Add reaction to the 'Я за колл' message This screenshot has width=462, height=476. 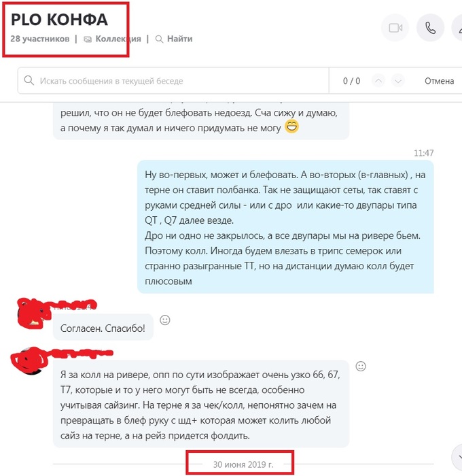coord(361,366)
